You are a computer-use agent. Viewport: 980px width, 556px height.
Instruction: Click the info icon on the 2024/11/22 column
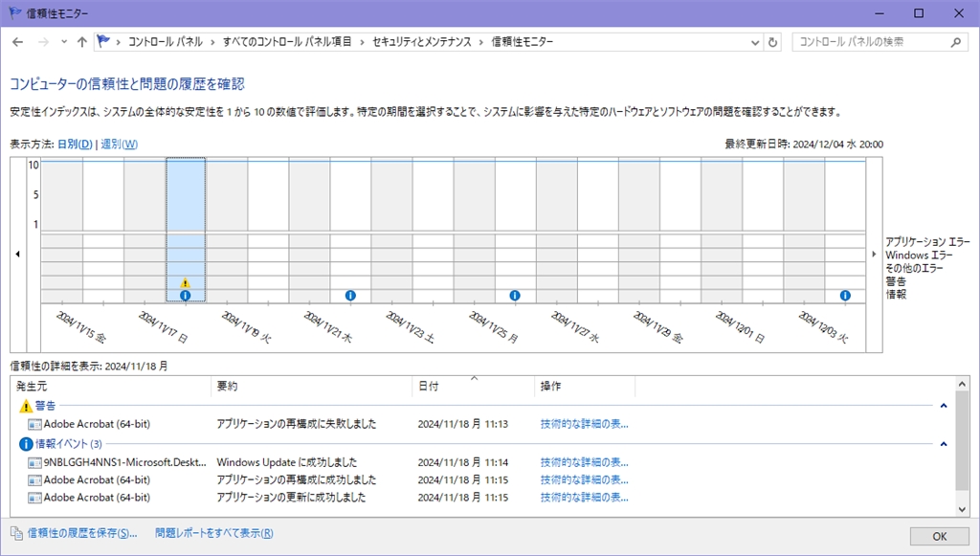coord(350,296)
